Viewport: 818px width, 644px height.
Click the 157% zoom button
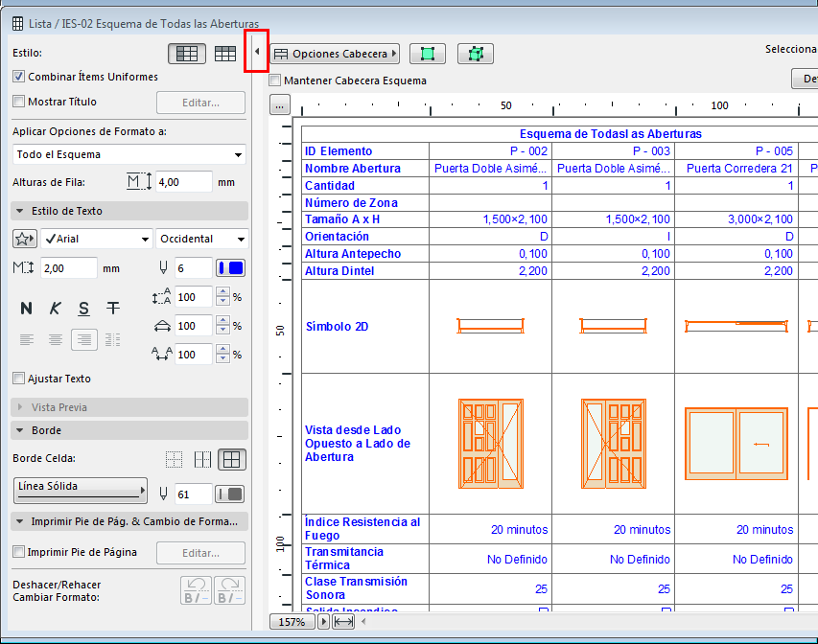tap(292, 622)
